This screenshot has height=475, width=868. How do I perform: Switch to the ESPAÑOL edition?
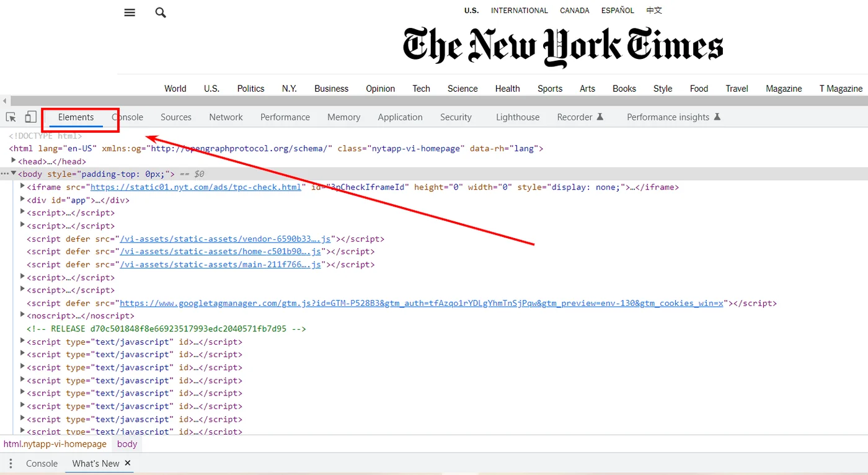(618, 11)
